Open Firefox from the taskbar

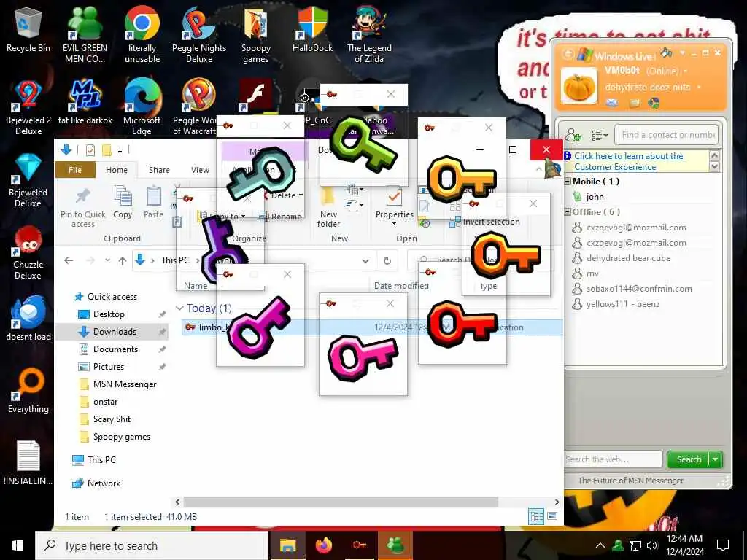pos(323,545)
